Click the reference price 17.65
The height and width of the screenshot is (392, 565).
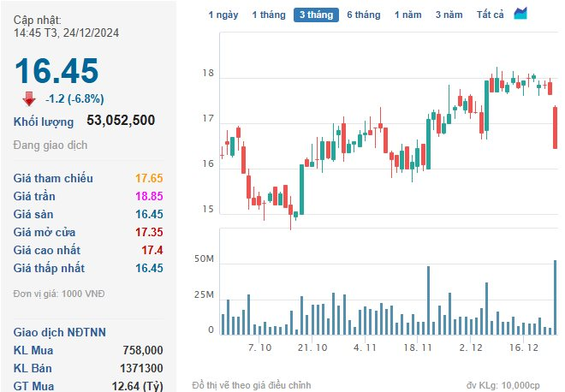pyautogui.click(x=149, y=178)
